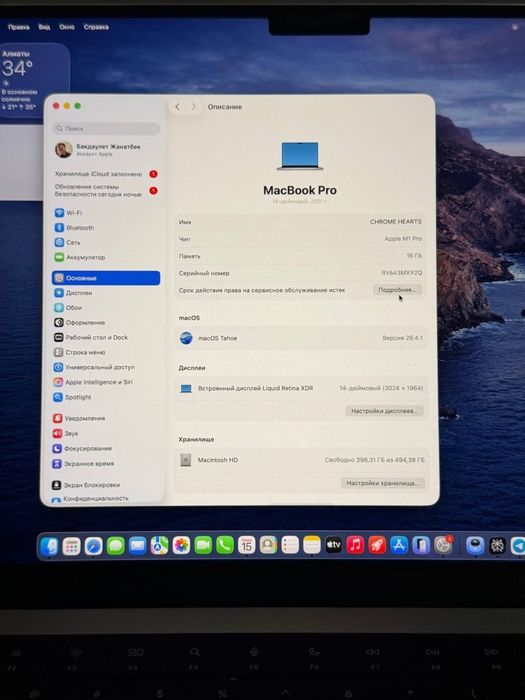Open Обновление системы безопасности notice
This screenshot has width=525, height=700.
coord(106,191)
